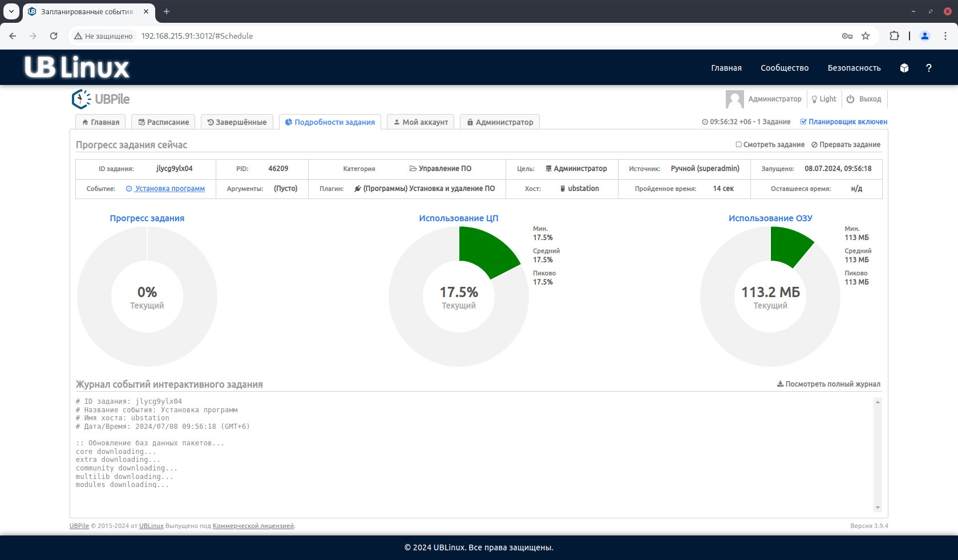Click the Не защищено security warning chip

[x=103, y=36]
